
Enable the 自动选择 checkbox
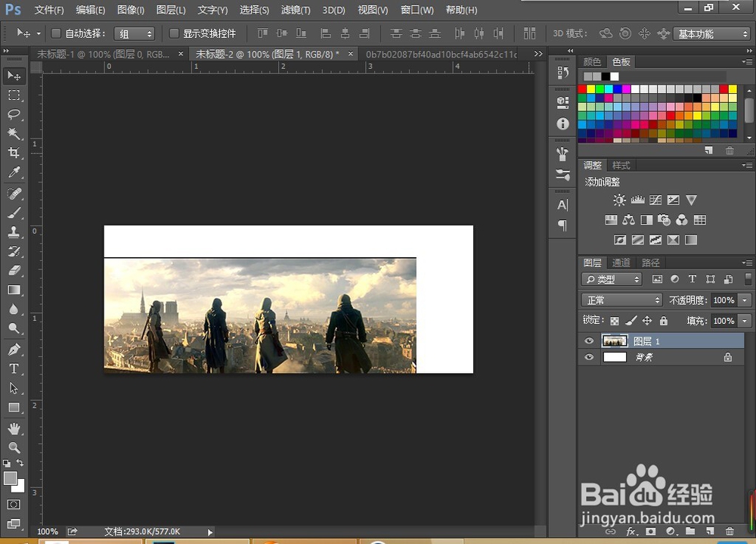tap(56, 33)
